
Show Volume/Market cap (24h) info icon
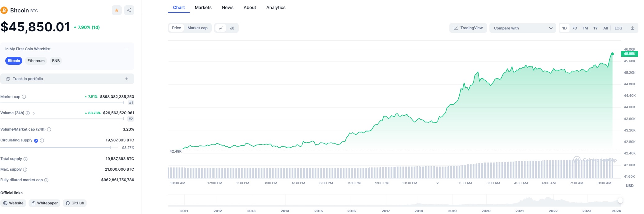(49, 129)
